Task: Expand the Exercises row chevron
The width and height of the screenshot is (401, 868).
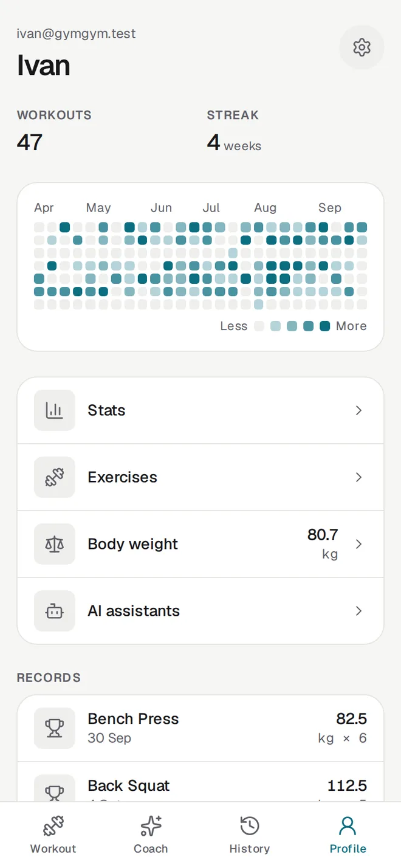Action: coord(359,477)
